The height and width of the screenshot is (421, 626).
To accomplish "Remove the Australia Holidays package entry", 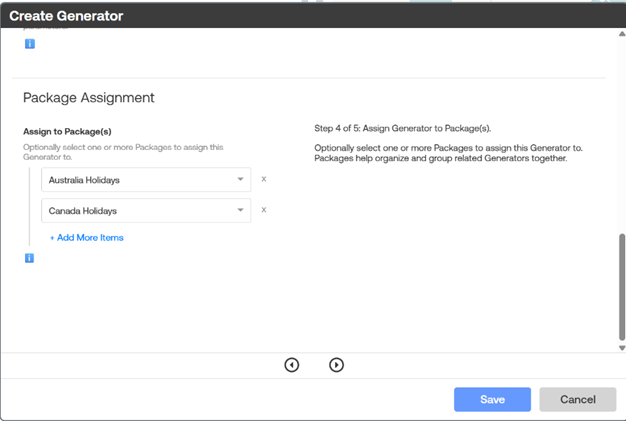I will pos(264,179).
